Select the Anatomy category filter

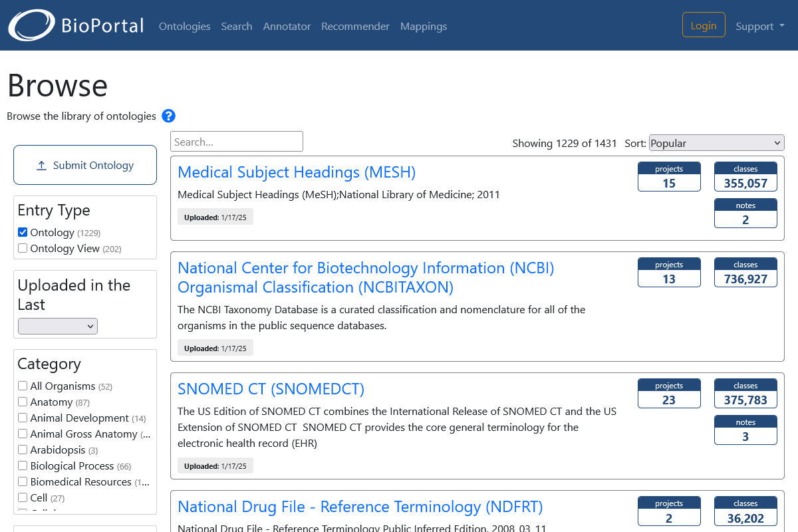[x=22, y=402]
